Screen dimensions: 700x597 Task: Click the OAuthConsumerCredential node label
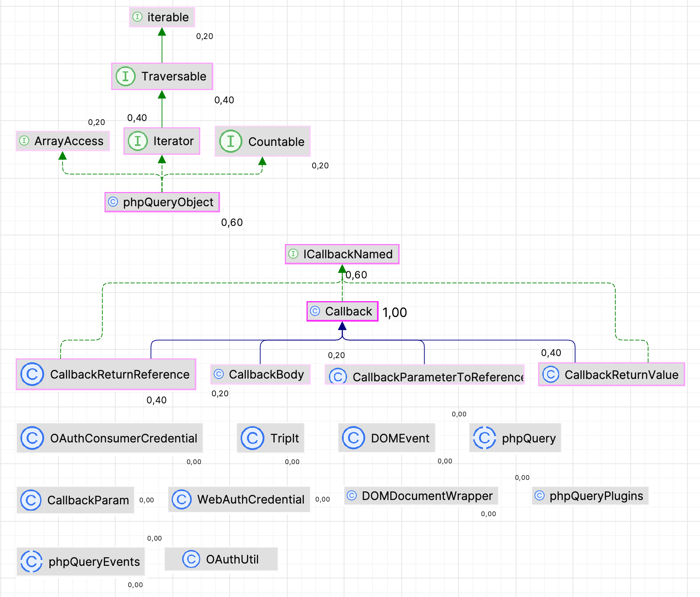(x=110, y=438)
